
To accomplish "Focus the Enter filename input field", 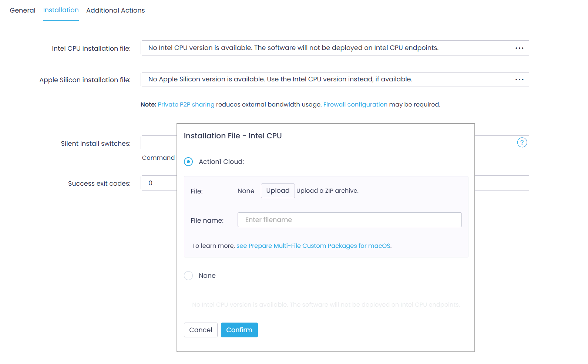I will click(x=349, y=220).
